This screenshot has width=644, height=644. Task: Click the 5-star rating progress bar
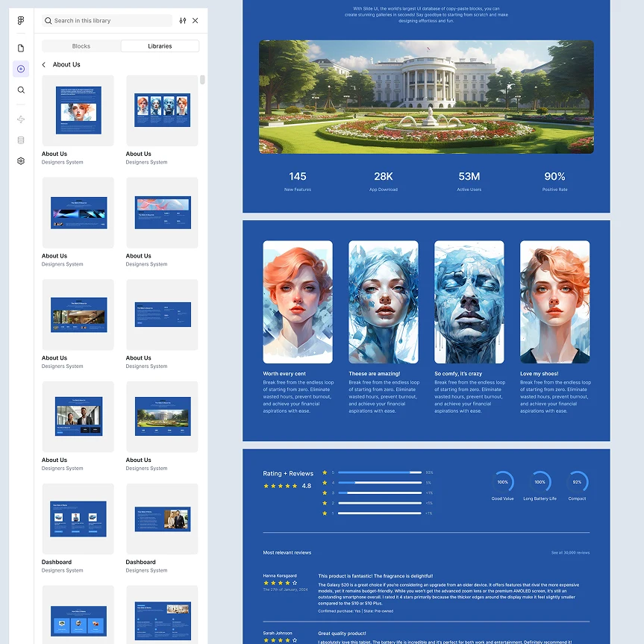point(381,472)
